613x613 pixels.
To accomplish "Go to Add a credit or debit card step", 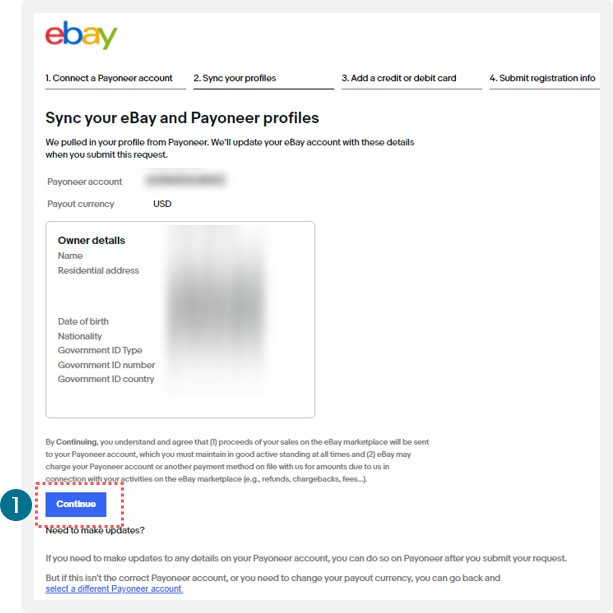I will tap(399, 78).
